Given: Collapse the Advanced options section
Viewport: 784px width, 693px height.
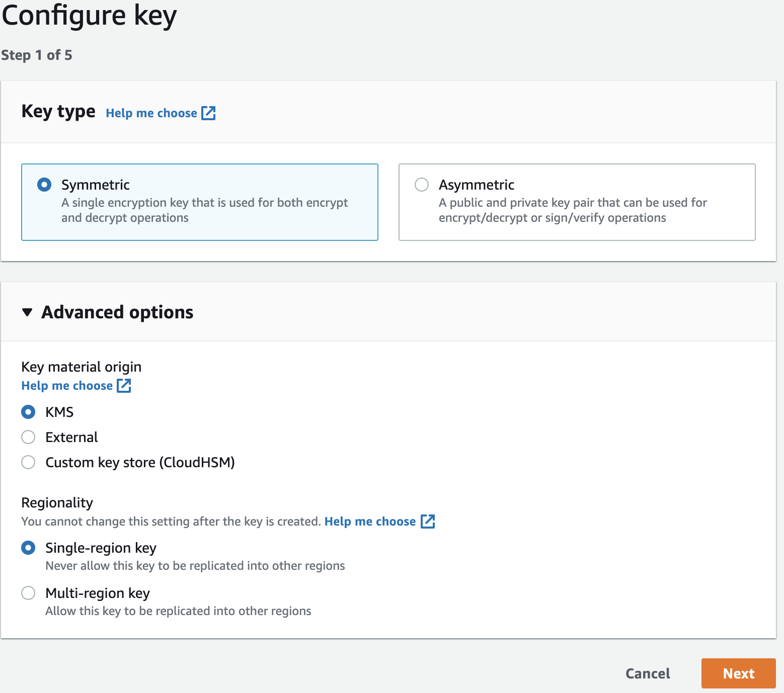Looking at the screenshot, I should (x=117, y=312).
